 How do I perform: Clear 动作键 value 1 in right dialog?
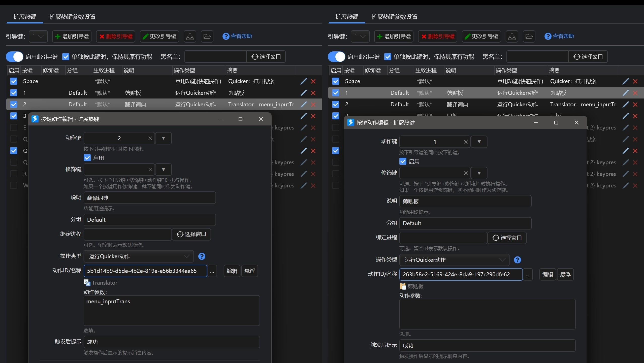466,142
